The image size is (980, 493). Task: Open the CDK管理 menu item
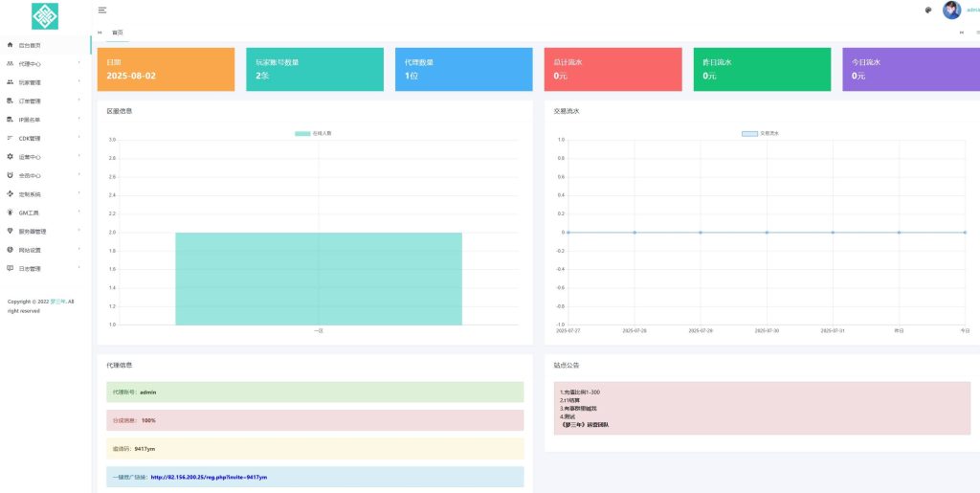[x=30, y=139]
